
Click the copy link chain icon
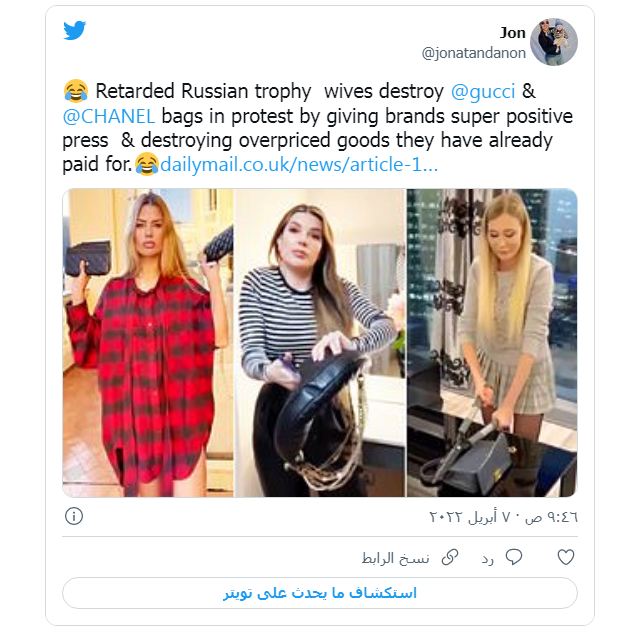coord(450,558)
